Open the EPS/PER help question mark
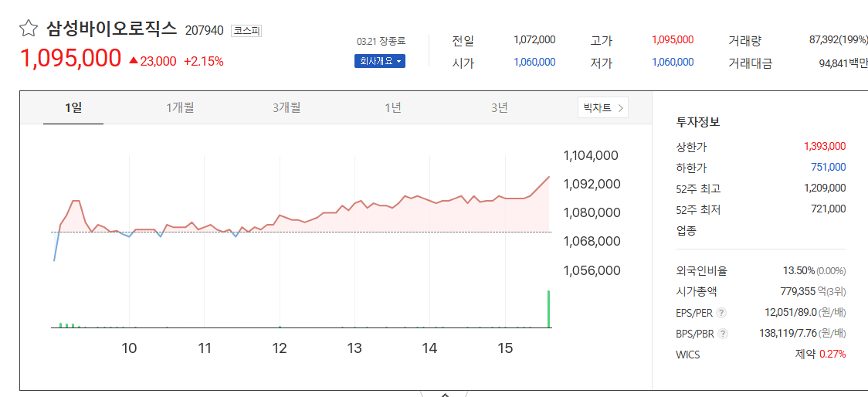 (x=721, y=313)
